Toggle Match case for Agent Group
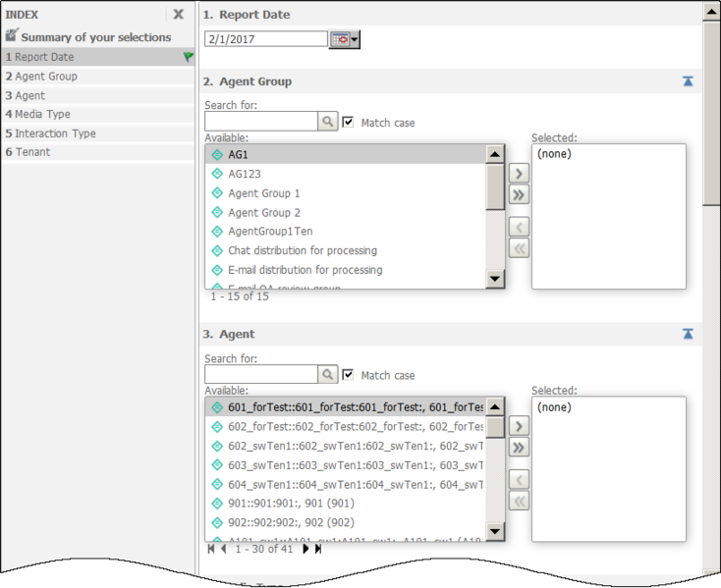The image size is (721, 588). coord(348,122)
